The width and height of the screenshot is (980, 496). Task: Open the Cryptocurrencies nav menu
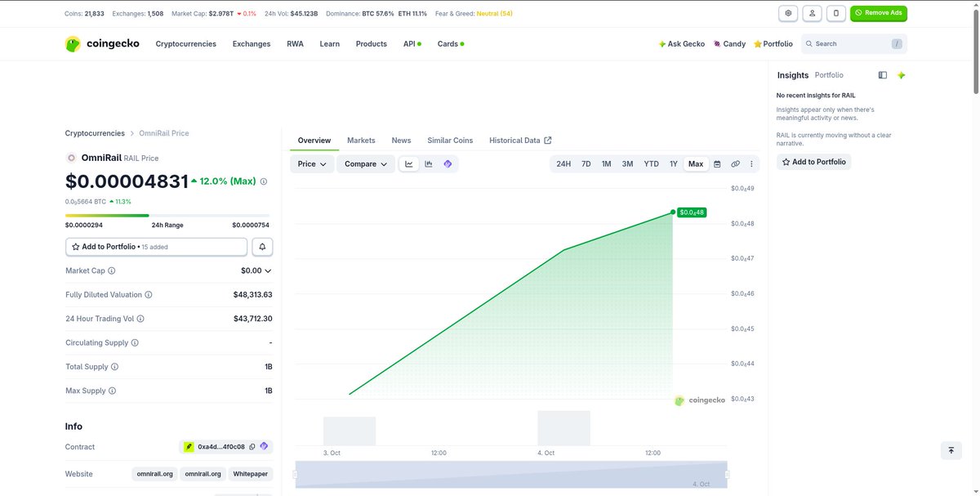point(186,44)
